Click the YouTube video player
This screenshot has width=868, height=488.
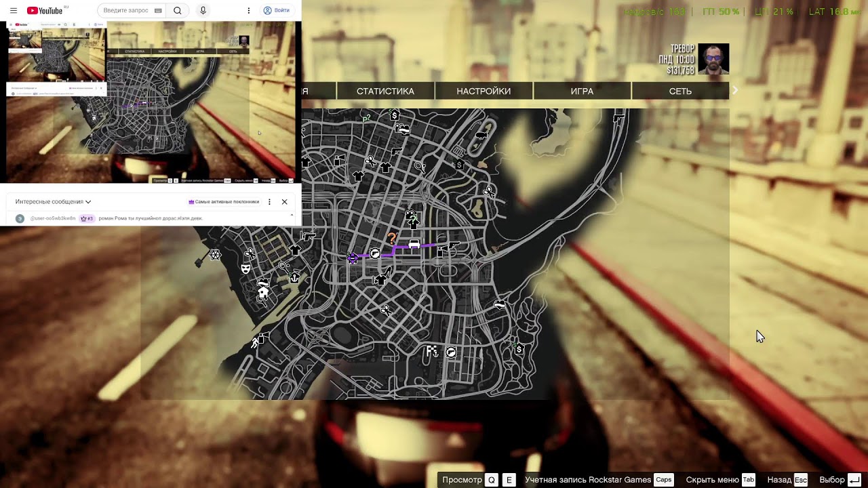[151, 102]
